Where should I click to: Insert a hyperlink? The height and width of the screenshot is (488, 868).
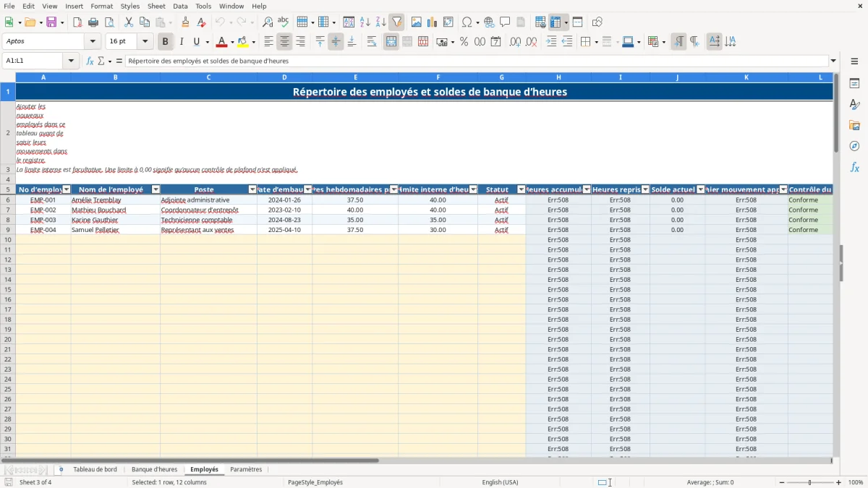(489, 22)
